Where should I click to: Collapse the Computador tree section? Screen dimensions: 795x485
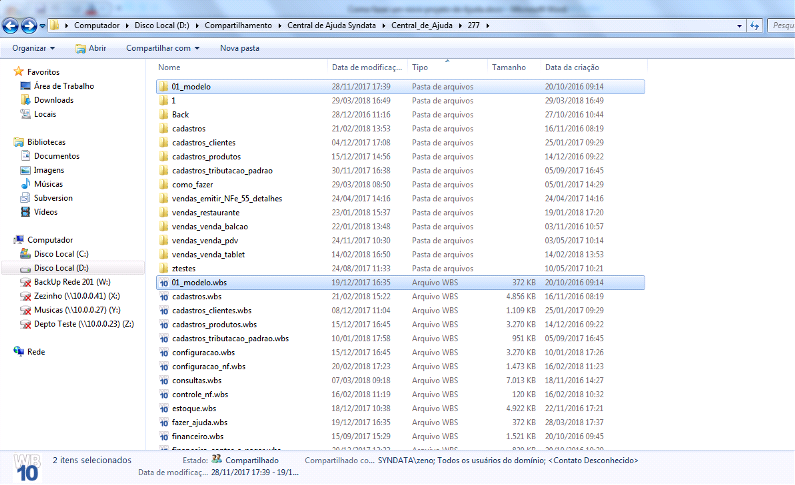(7, 240)
